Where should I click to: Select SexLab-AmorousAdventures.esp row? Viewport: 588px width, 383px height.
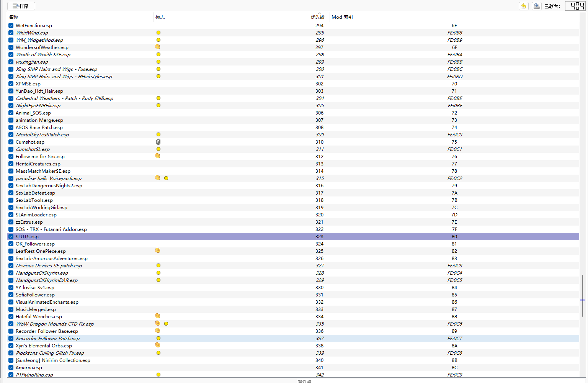pos(293,259)
